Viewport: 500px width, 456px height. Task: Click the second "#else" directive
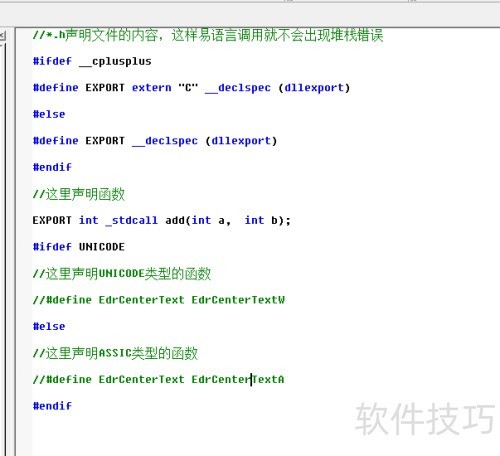tap(49, 326)
